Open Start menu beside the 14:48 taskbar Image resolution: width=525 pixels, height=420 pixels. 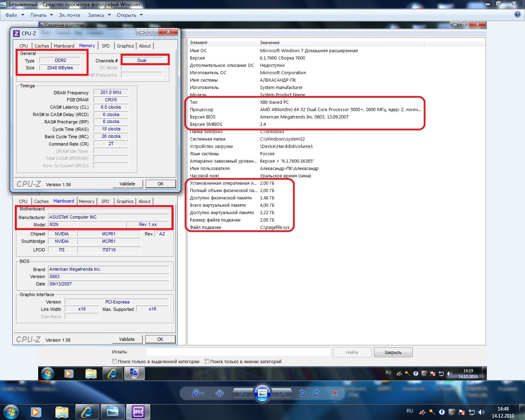tap(11, 412)
